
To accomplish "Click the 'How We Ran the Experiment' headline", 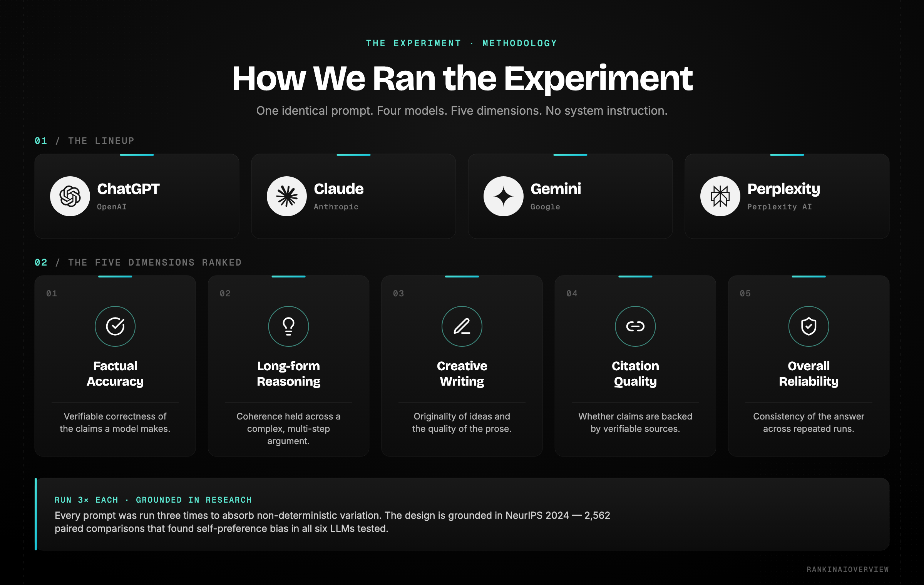I will tap(462, 79).
